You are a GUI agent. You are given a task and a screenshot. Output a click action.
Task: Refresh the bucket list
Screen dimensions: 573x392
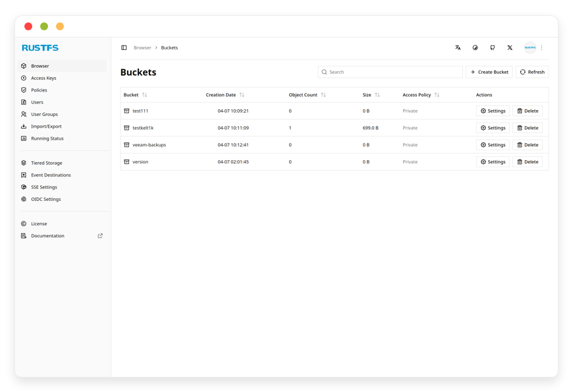point(532,72)
